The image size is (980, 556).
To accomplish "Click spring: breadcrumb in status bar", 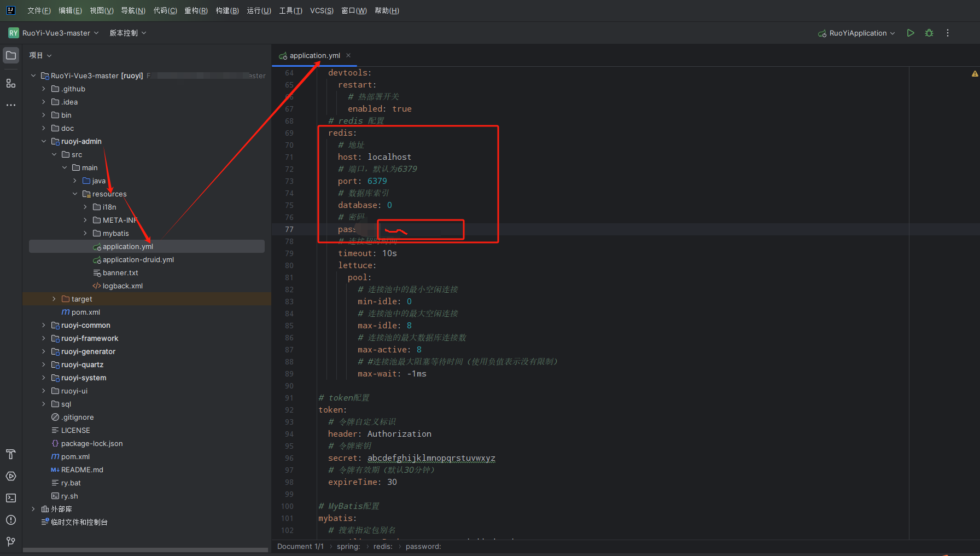I will [x=348, y=546].
